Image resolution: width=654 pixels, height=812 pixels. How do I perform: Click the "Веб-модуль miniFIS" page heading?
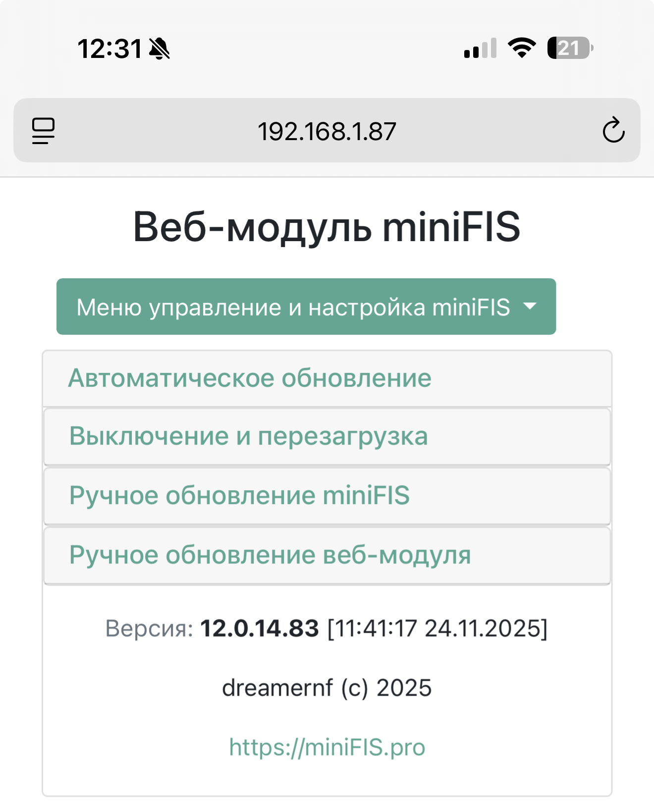click(327, 227)
